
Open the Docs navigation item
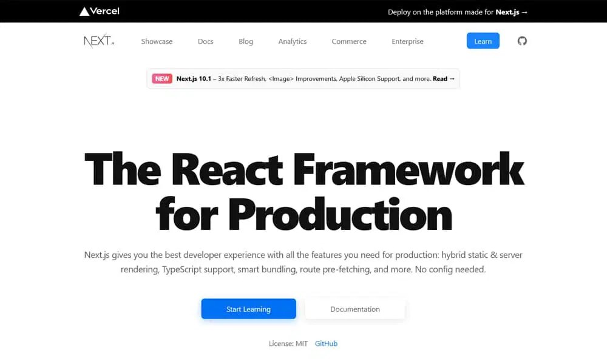205,41
